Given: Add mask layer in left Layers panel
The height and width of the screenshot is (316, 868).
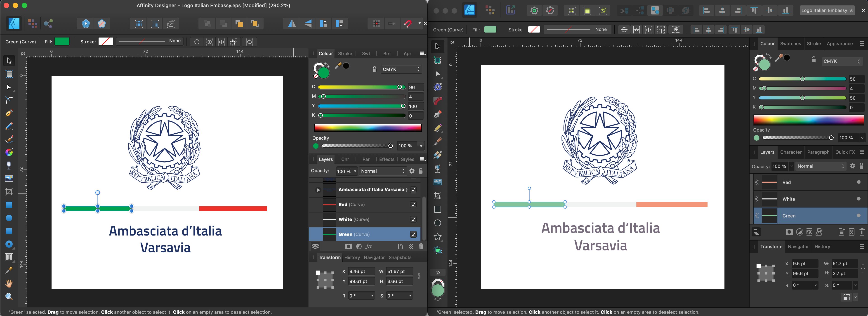Looking at the screenshot, I should 348,247.
